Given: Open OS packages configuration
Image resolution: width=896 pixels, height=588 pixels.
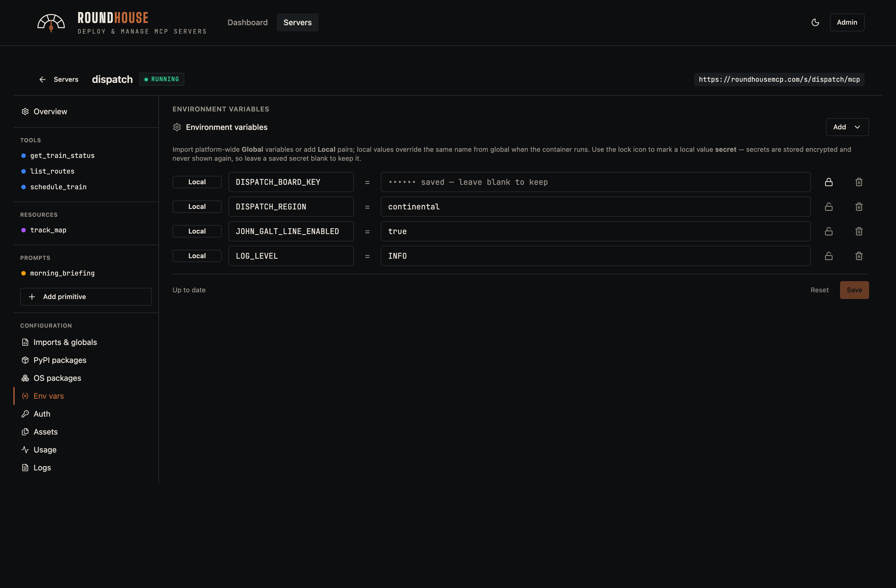Looking at the screenshot, I should 86,378.
